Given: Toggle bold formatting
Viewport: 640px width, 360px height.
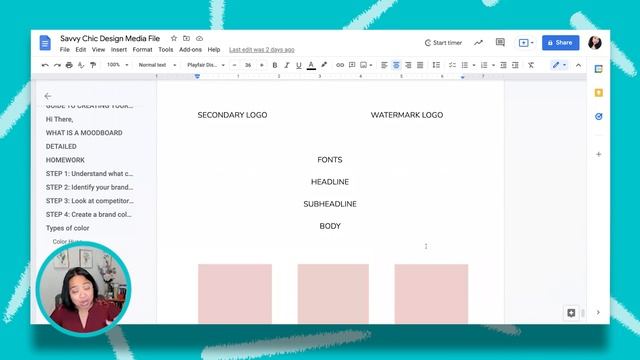Looking at the screenshot, I should click(275, 65).
